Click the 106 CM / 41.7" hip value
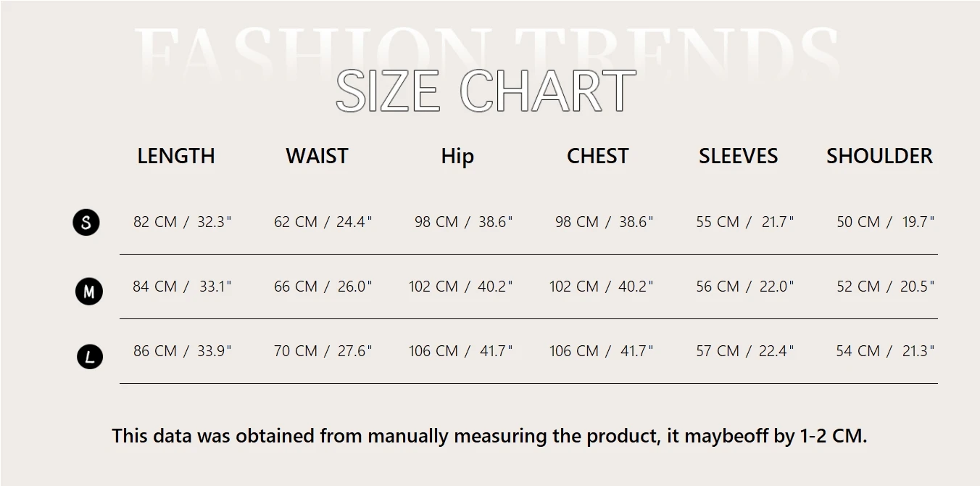 click(x=460, y=351)
